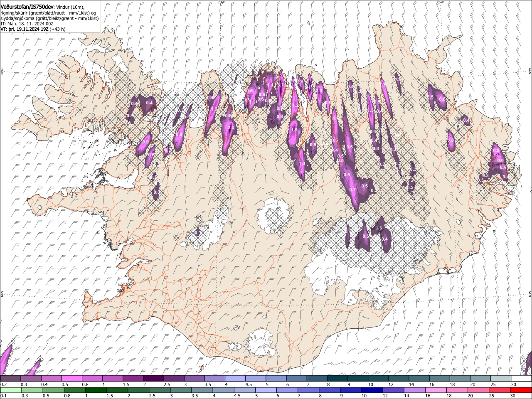Pick the deep navy bottom legend swatch between 10 and 12
This screenshot has width=532, height=399.
(373, 390)
